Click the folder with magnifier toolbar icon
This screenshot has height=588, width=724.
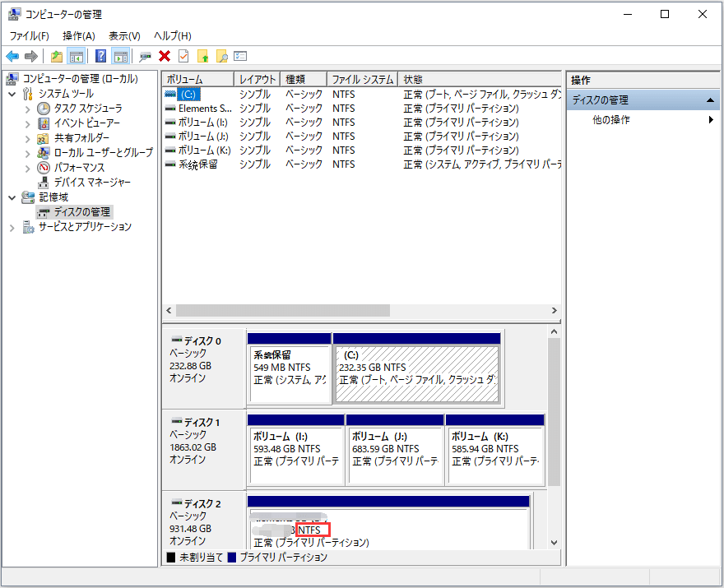[x=220, y=55]
